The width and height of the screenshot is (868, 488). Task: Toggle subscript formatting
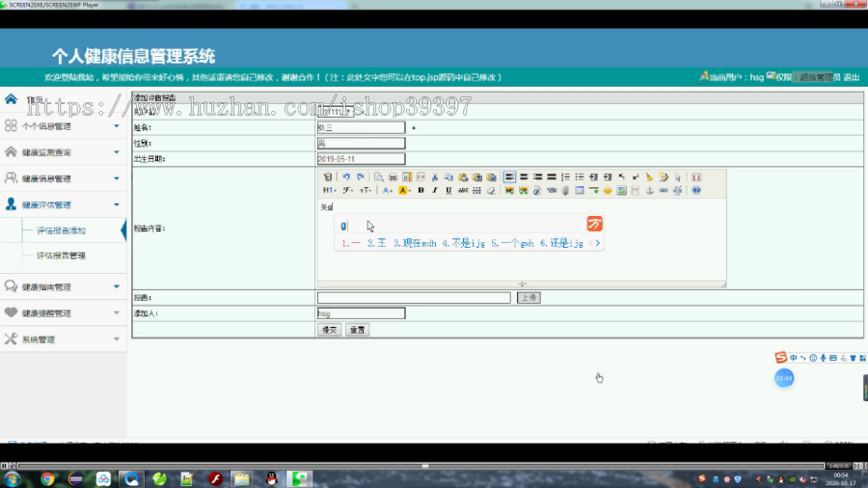(x=621, y=177)
